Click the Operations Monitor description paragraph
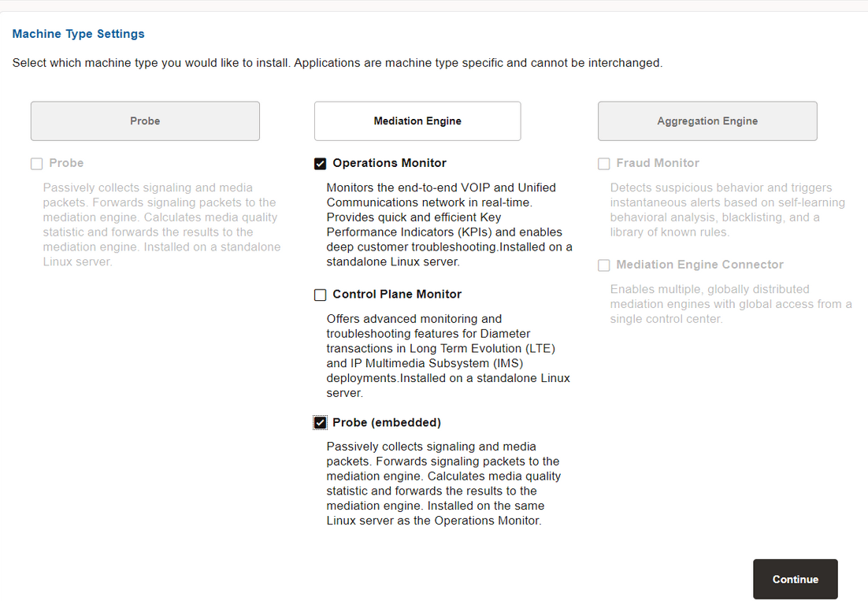 pyautogui.click(x=441, y=224)
